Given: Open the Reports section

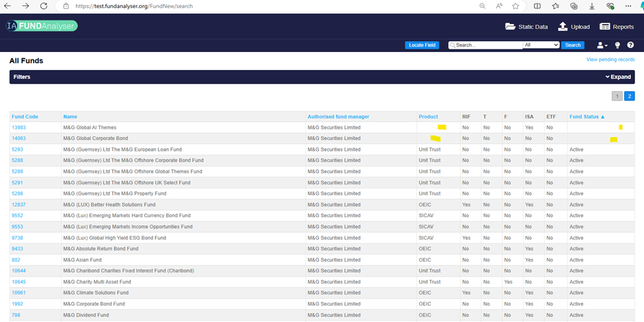Looking at the screenshot, I should (x=617, y=27).
